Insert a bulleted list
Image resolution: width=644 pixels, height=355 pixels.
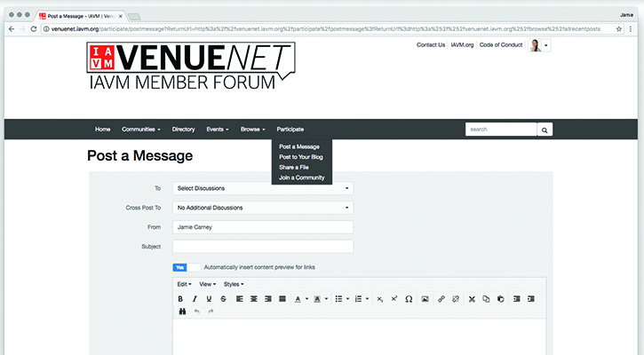pos(338,299)
